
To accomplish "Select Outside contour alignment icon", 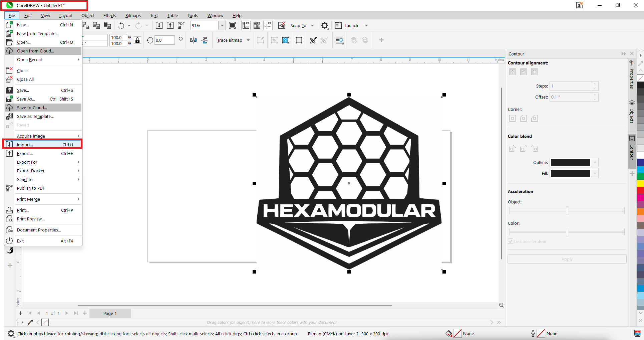I will click(535, 72).
